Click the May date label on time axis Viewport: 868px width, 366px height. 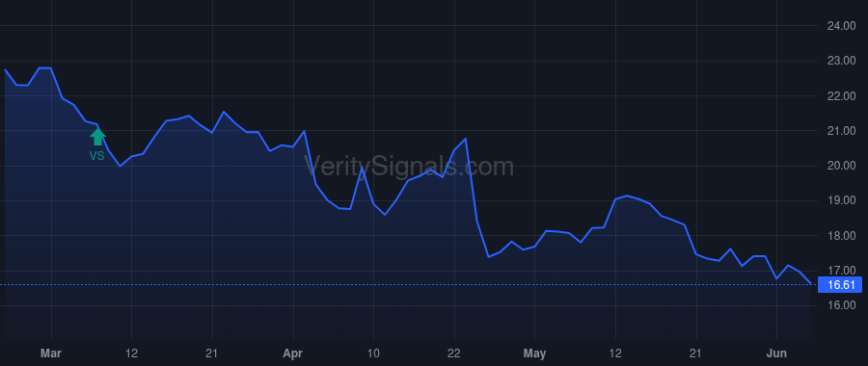pos(534,353)
